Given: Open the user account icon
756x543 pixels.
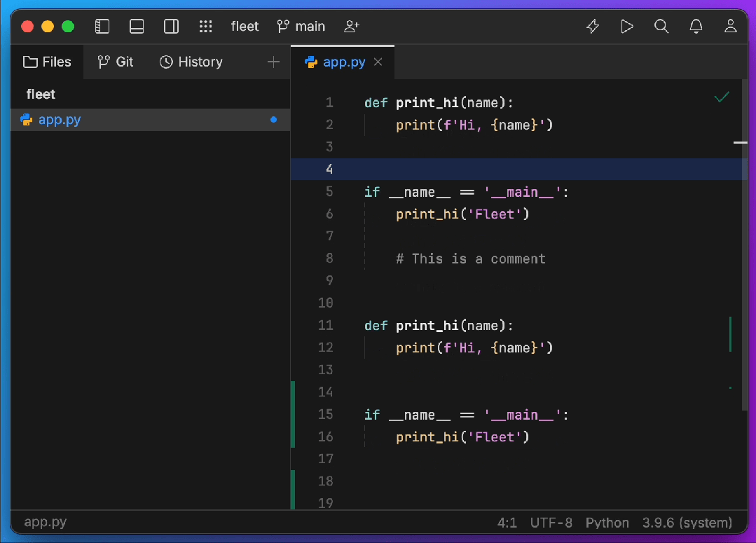Looking at the screenshot, I should click(731, 27).
